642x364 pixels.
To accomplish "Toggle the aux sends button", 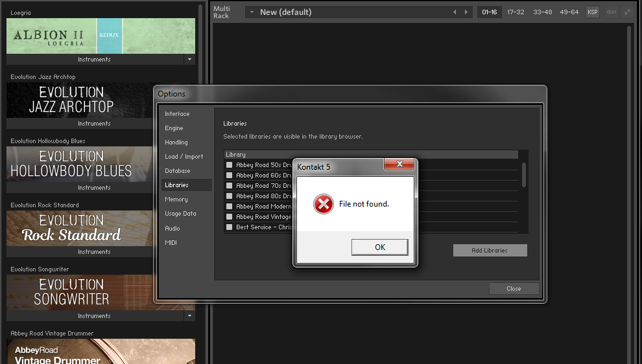I will (612, 12).
